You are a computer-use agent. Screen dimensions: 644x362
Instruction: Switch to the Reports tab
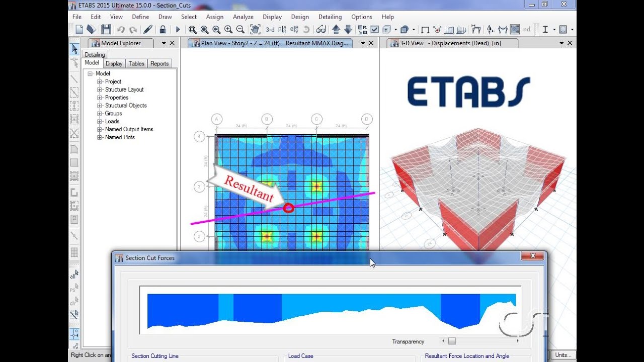[159, 63]
